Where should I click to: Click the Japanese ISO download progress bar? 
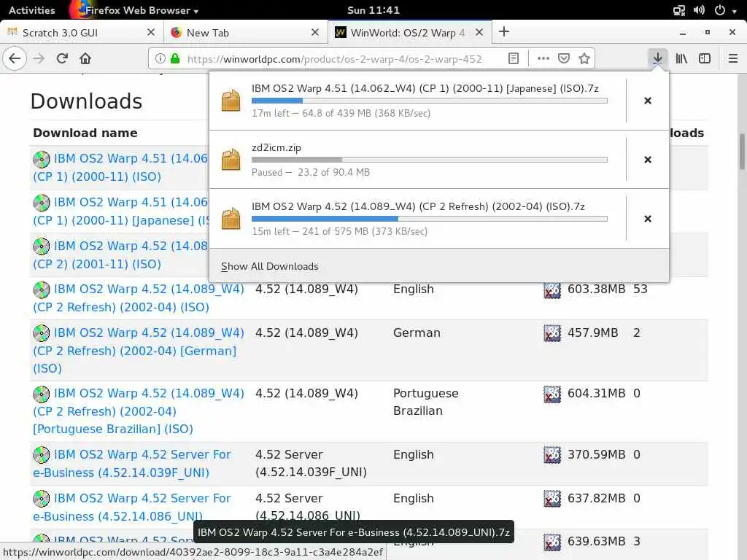point(429,101)
